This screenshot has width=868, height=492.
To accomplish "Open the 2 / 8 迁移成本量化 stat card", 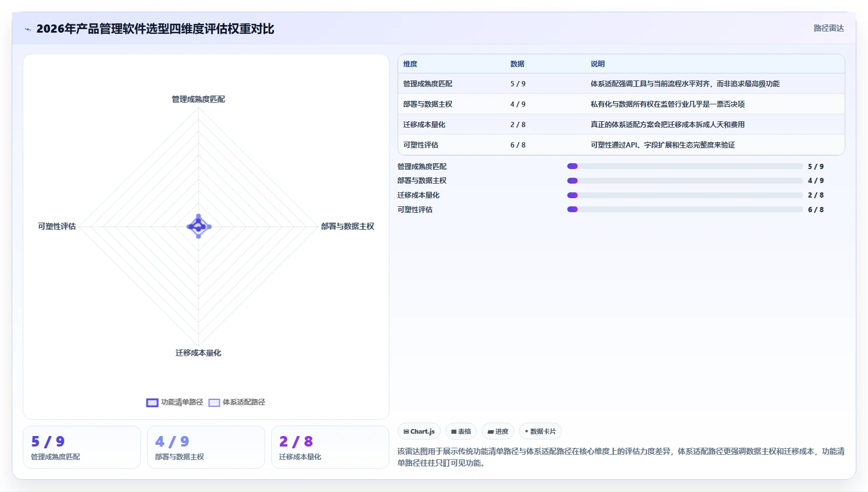I will coord(330,447).
